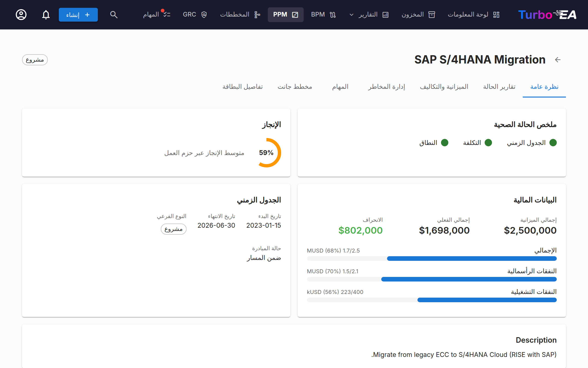The image size is (588, 368).
Task: Click the green النطاق health dot
Action: pos(444,143)
